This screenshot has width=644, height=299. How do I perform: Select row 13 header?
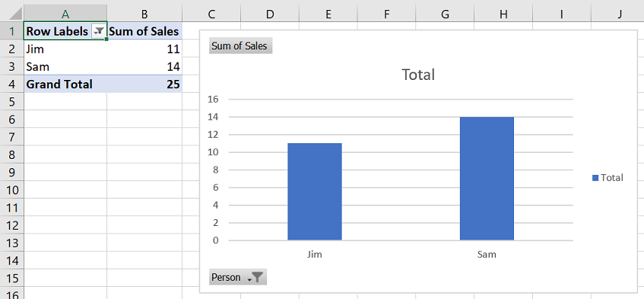coord(12,243)
